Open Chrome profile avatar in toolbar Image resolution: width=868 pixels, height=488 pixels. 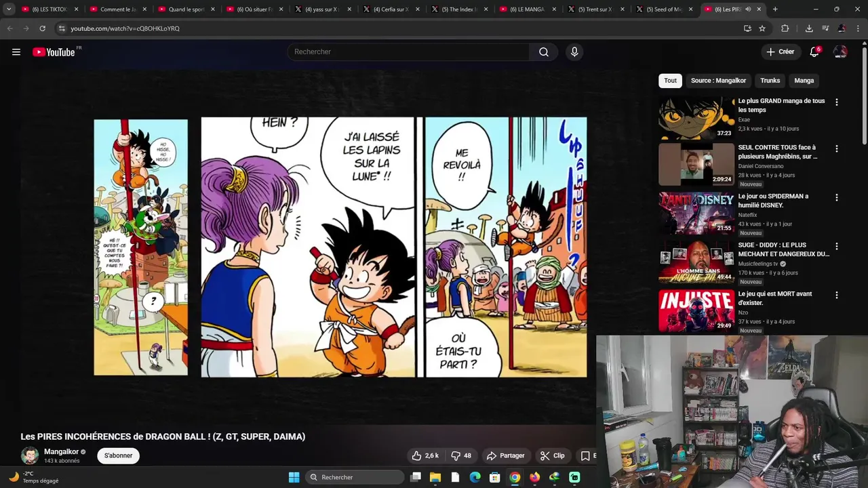(x=842, y=28)
